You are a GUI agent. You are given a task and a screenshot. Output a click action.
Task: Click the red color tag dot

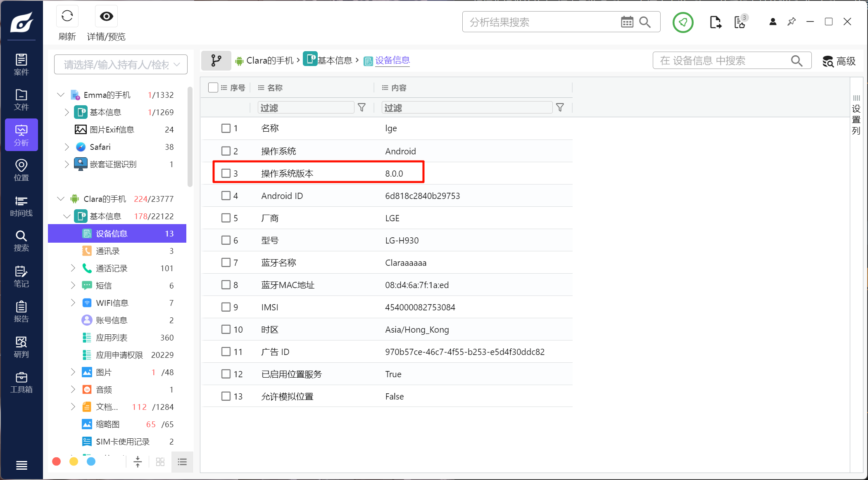click(x=57, y=461)
